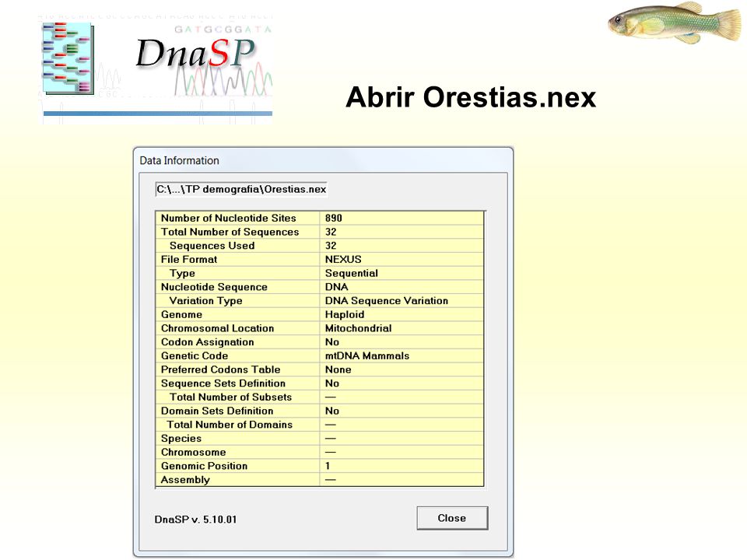This screenshot has height=560, width=747.
Task: Click the Genomic Position value '1'
Action: point(328,467)
